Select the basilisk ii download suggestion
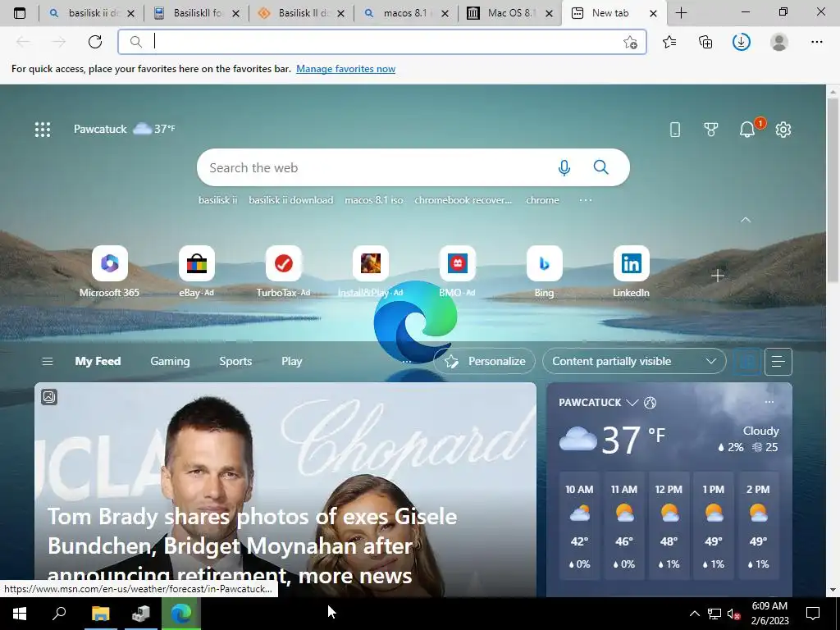The image size is (840, 630). coord(291,200)
